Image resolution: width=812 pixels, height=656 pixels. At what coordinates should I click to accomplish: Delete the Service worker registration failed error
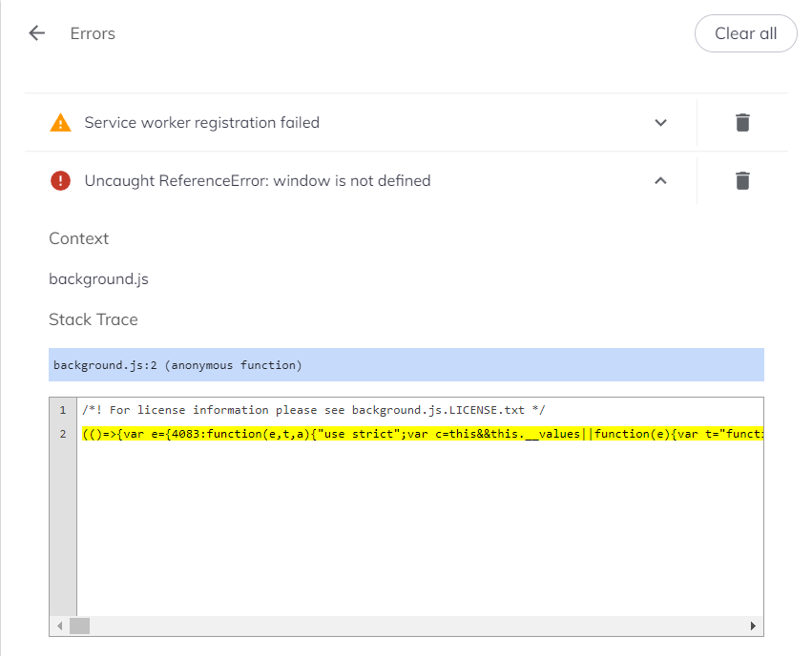point(742,122)
